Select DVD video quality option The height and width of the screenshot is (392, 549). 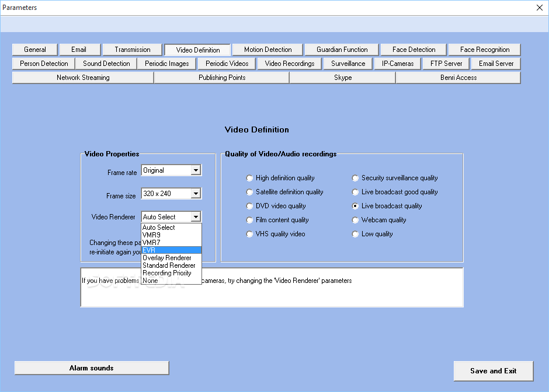pyautogui.click(x=249, y=206)
